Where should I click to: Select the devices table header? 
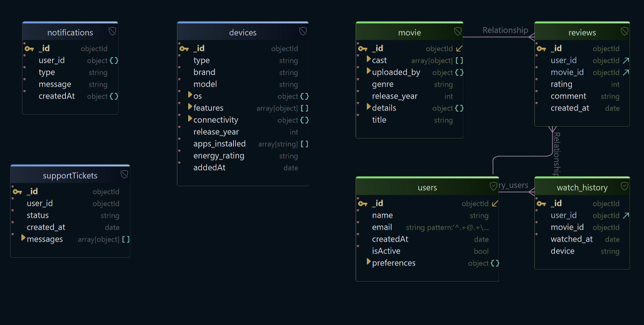243,31
